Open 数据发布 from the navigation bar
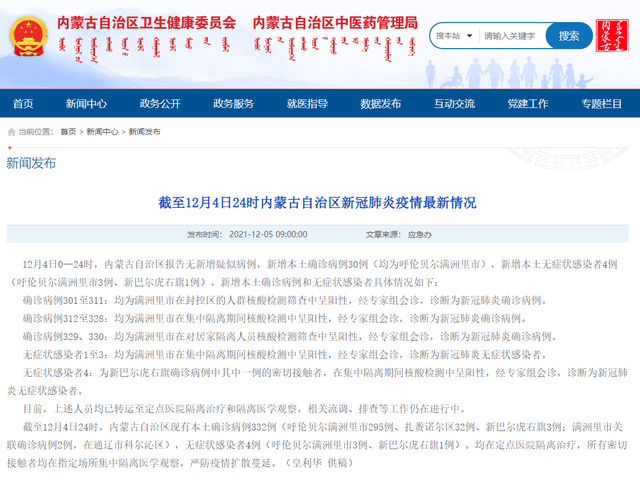The width and height of the screenshot is (640, 479). tap(381, 104)
